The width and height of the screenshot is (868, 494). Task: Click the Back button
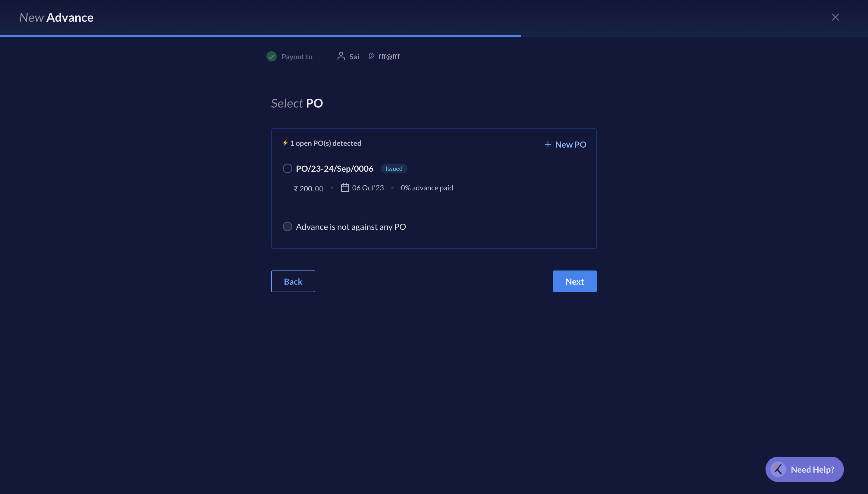[293, 281]
